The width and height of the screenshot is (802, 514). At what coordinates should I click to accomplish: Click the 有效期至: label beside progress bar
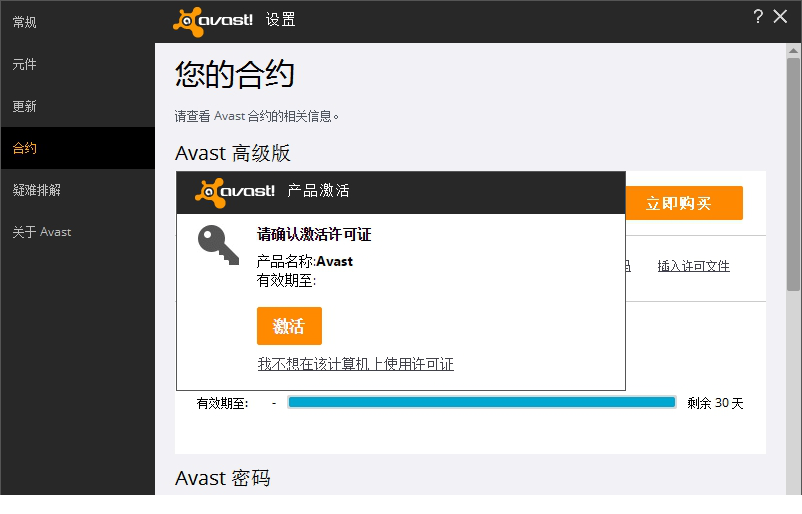[222, 404]
